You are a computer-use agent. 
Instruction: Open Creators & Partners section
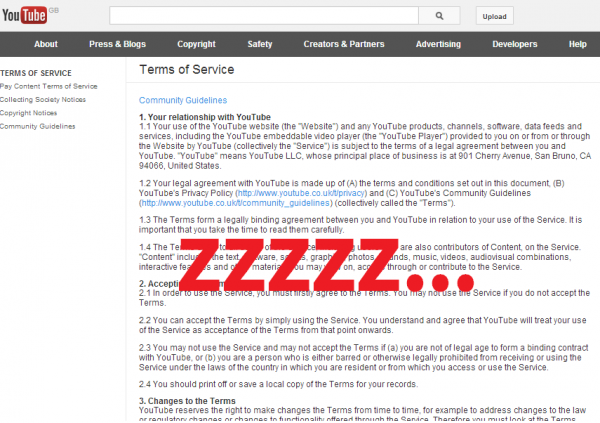[x=344, y=44]
